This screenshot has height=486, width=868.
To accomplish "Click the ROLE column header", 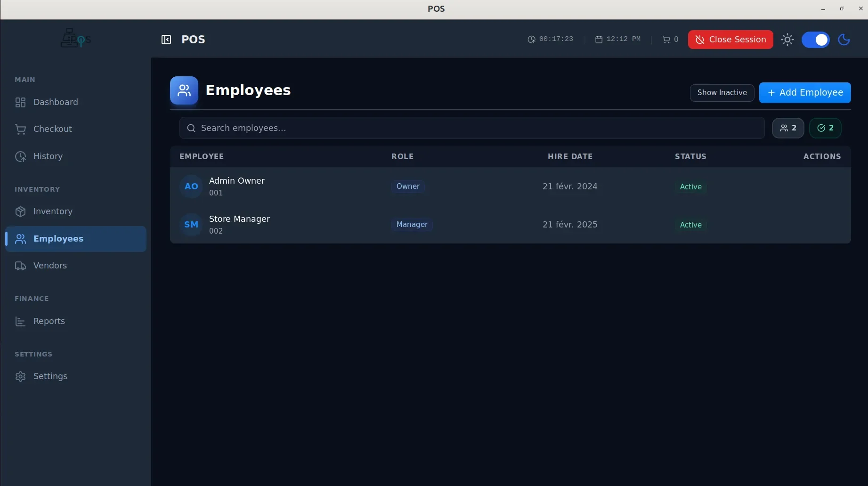I will pyautogui.click(x=403, y=156).
